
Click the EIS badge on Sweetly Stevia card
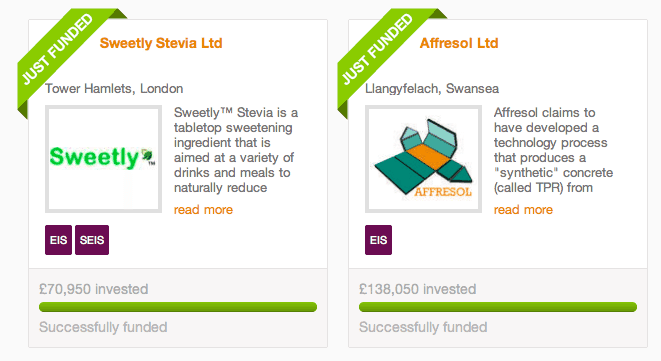pyautogui.click(x=58, y=240)
